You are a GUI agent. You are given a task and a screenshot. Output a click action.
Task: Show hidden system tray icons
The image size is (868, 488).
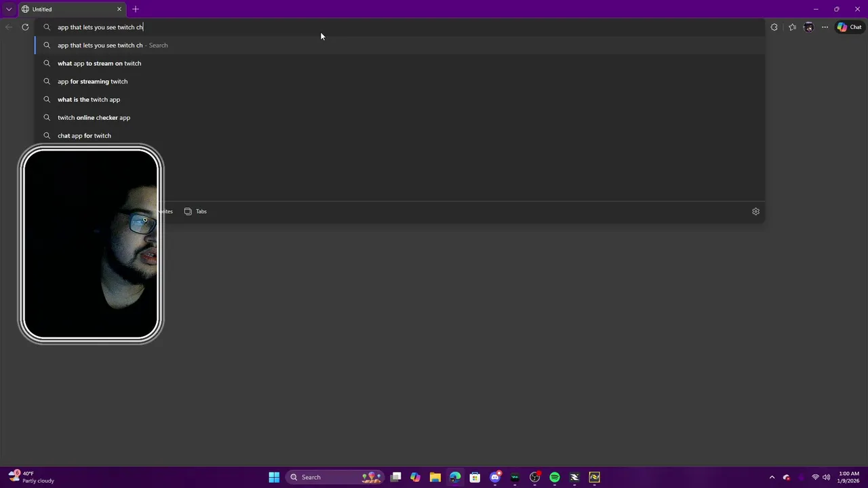click(x=772, y=477)
